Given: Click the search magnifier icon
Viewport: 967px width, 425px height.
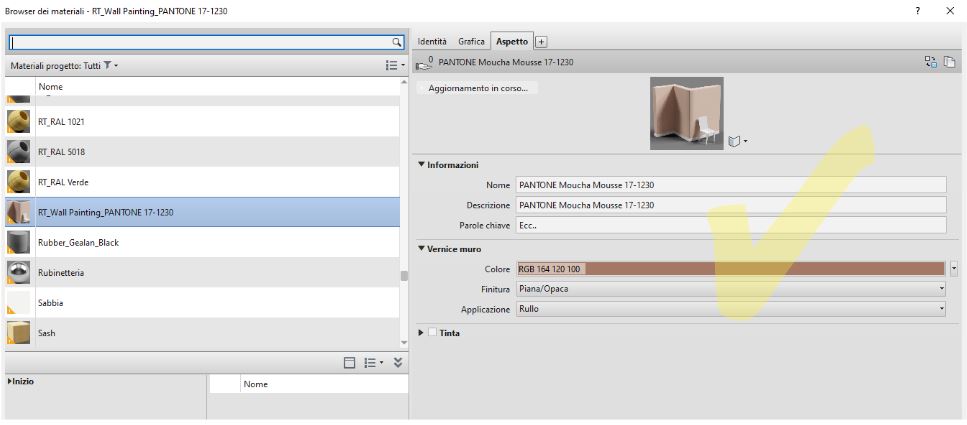Looking at the screenshot, I should click(397, 42).
